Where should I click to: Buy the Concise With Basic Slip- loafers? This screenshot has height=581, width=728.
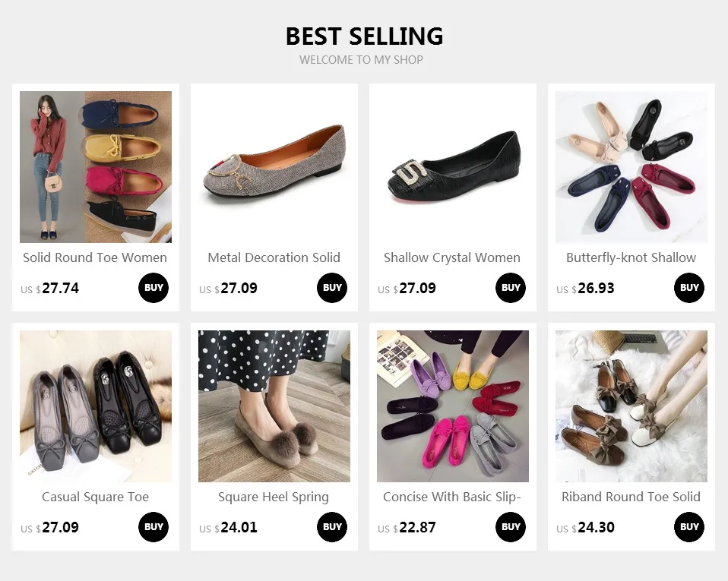(511, 527)
